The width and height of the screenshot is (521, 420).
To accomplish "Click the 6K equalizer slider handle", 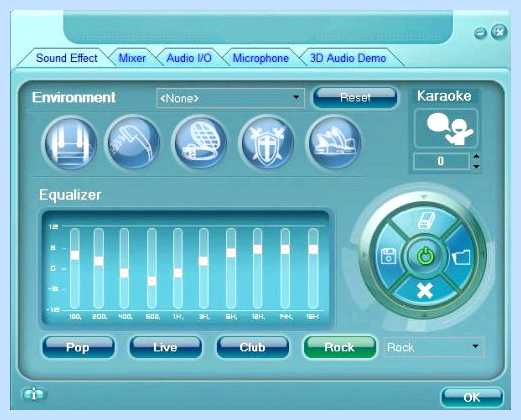I will tap(231, 253).
